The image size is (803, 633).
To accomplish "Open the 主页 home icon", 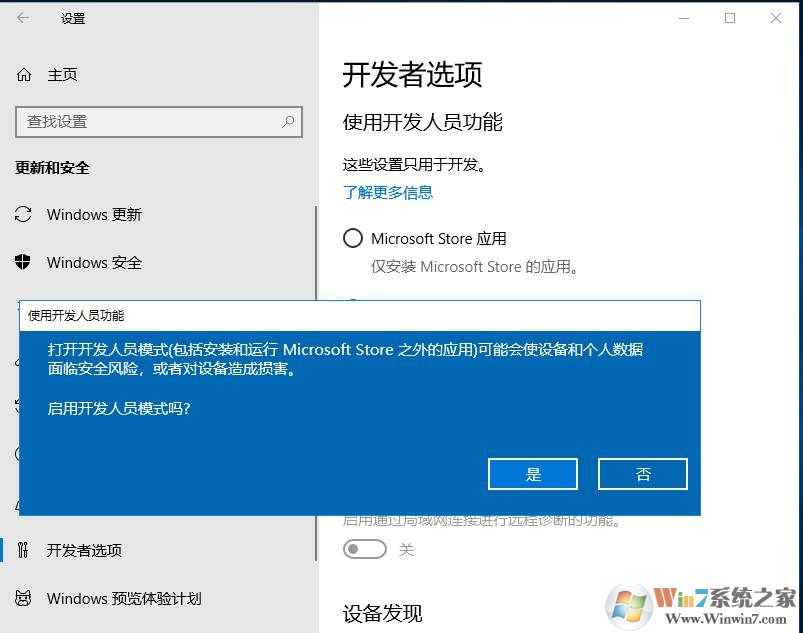I will [x=24, y=75].
